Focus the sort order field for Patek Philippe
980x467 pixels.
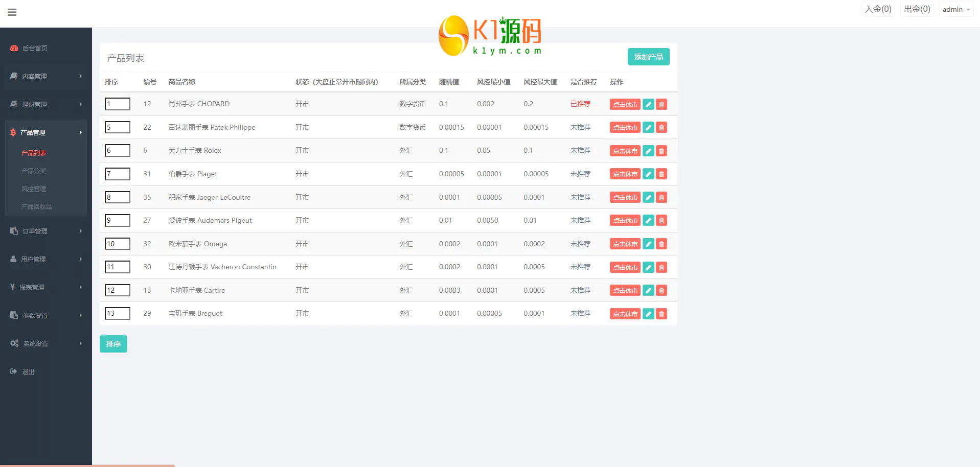click(x=118, y=127)
